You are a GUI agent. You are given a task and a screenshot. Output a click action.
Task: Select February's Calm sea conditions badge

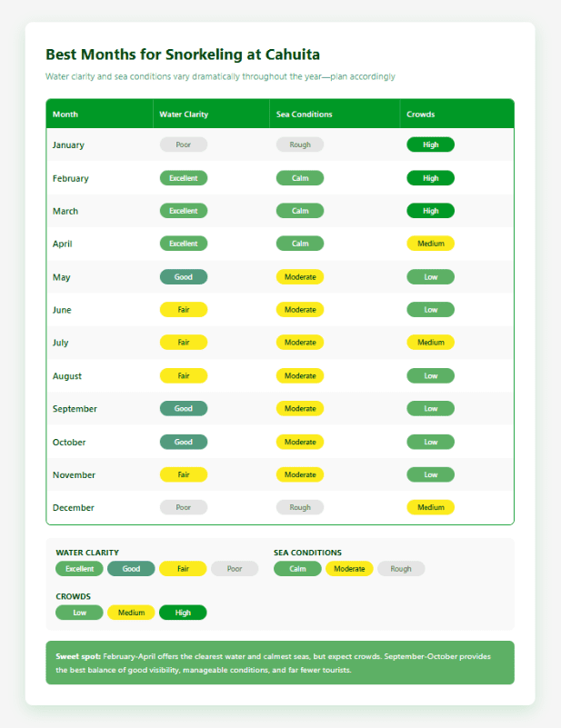300,178
